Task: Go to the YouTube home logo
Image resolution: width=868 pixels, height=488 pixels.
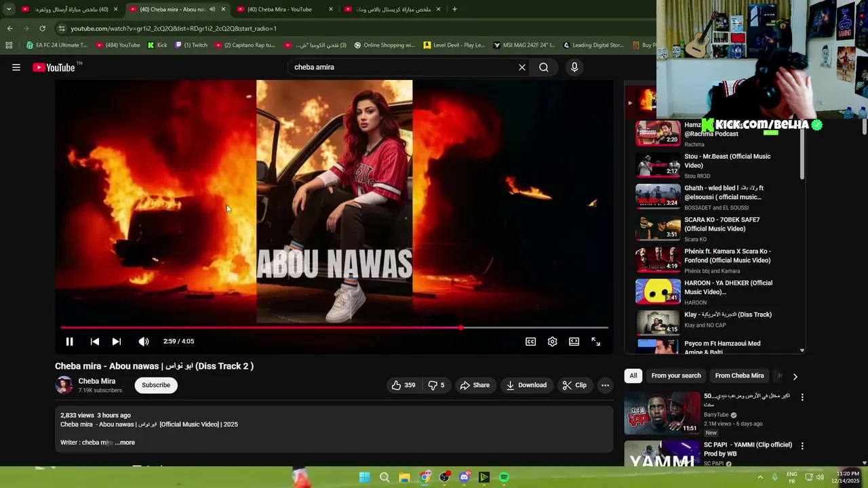Action: pos(54,67)
